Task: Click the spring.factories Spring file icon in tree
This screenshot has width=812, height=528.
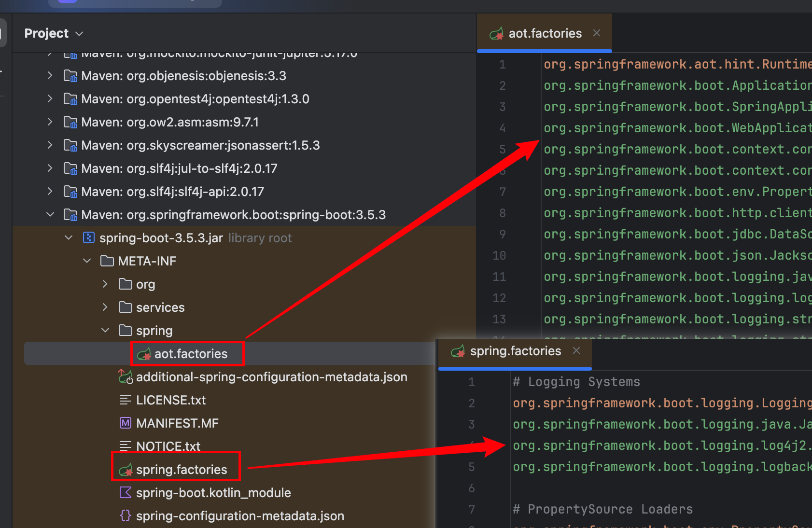Action: 126,470
